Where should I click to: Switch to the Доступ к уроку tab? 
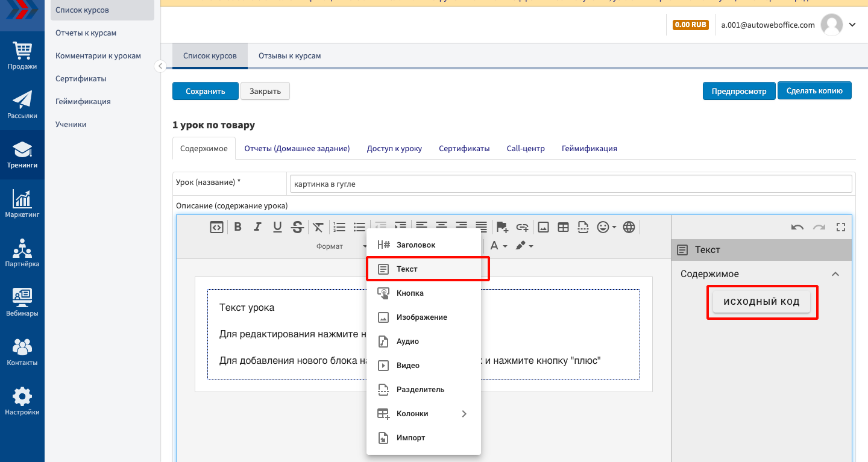coord(394,148)
